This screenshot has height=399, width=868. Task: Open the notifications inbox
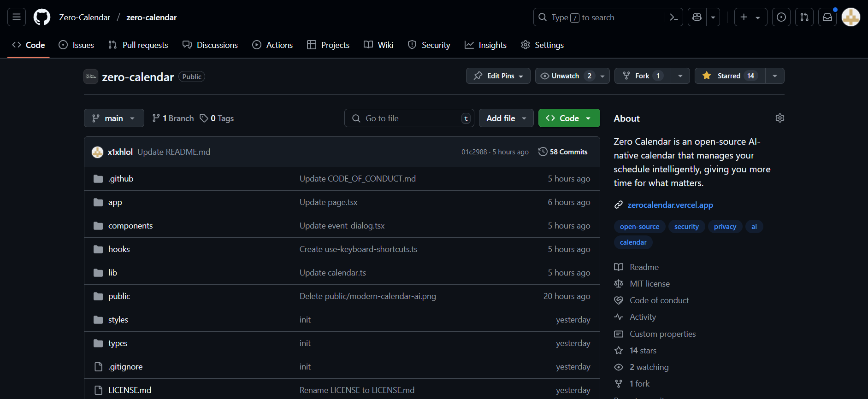tap(827, 17)
